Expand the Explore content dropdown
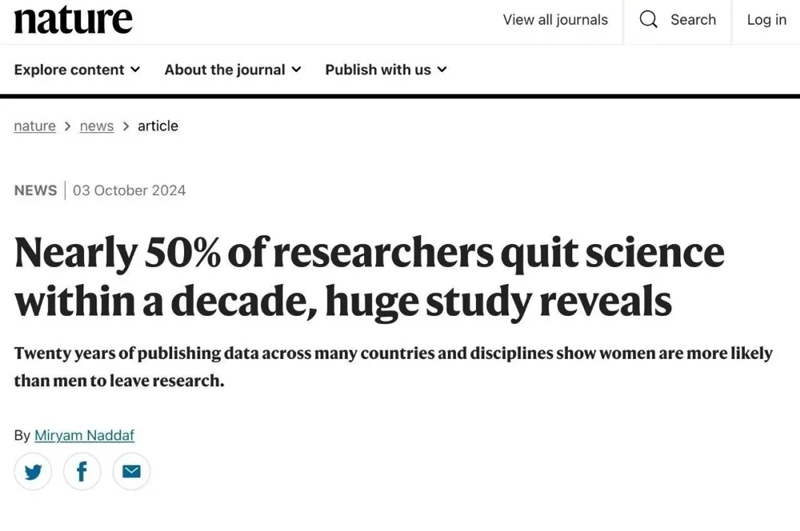The width and height of the screenshot is (800, 531). tap(77, 69)
